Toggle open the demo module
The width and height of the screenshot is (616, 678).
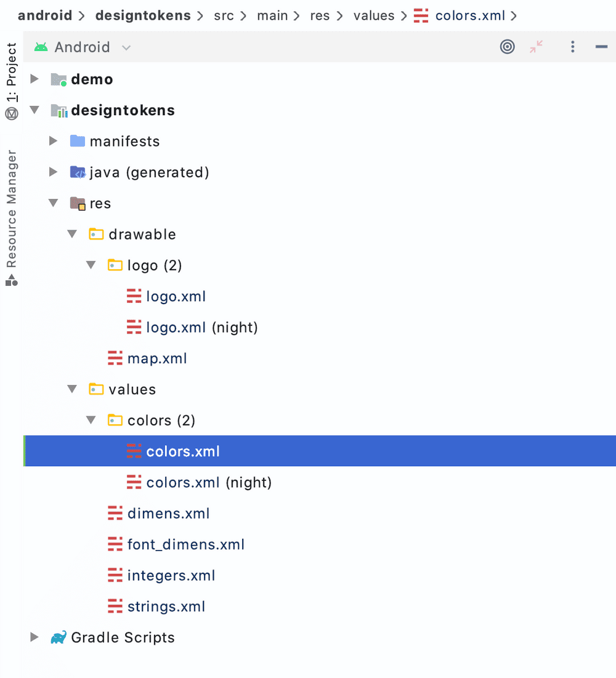click(x=34, y=79)
